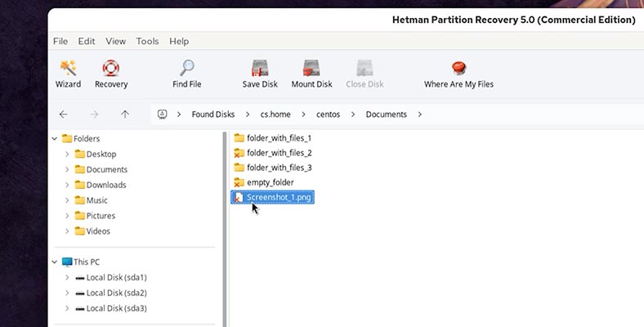Click Documents breadcrumb segment
The width and height of the screenshot is (644, 327).
coord(386,114)
